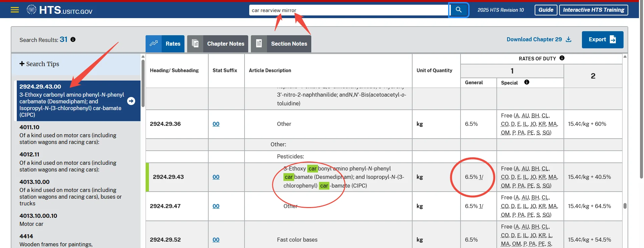The width and height of the screenshot is (644, 248).
Task: Click the Search Results count 31
Action: click(64, 40)
